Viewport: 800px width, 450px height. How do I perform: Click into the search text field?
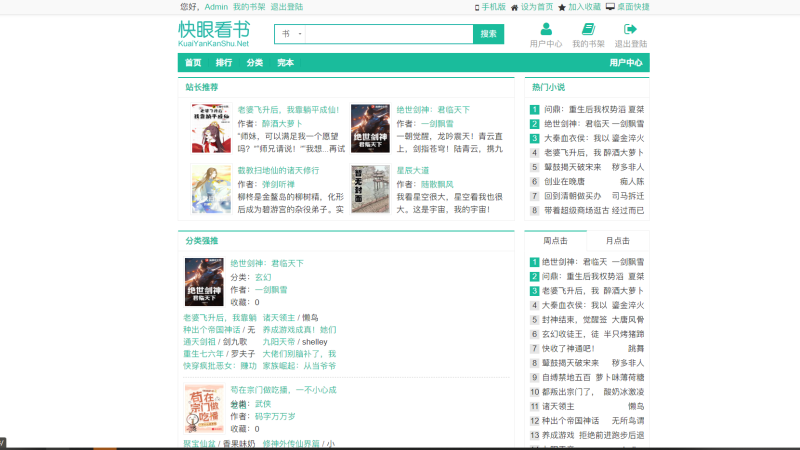[x=388, y=34]
